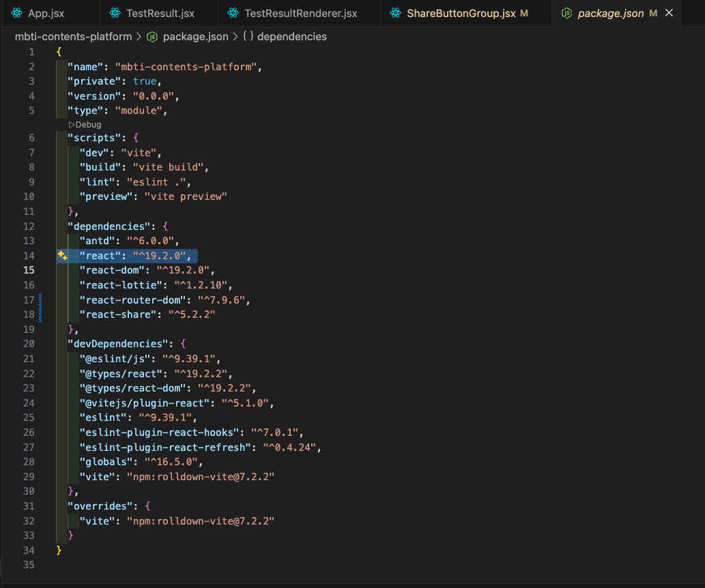Screen dimensions: 705x588
Task: Click the sparkle code action icon on line 14
Action: click(63, 256)
